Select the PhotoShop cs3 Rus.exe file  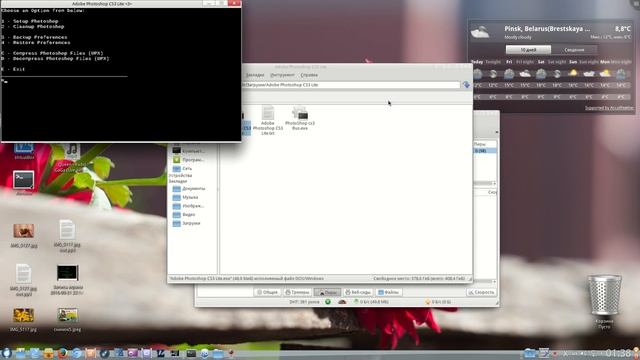pyautogui.click(x=300, y=118)
